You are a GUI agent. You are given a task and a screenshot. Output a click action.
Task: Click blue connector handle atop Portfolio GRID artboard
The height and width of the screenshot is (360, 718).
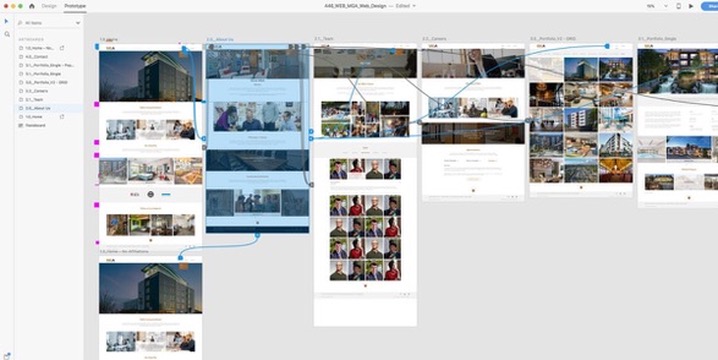607,46
